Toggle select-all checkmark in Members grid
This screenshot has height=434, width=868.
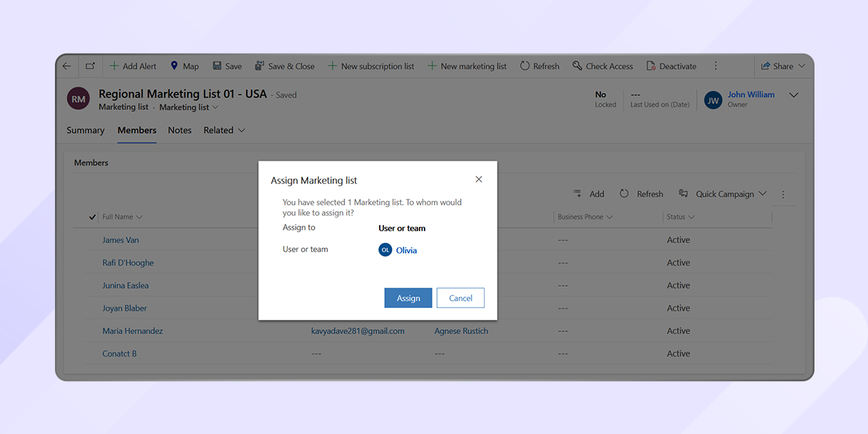coord(92,217)
